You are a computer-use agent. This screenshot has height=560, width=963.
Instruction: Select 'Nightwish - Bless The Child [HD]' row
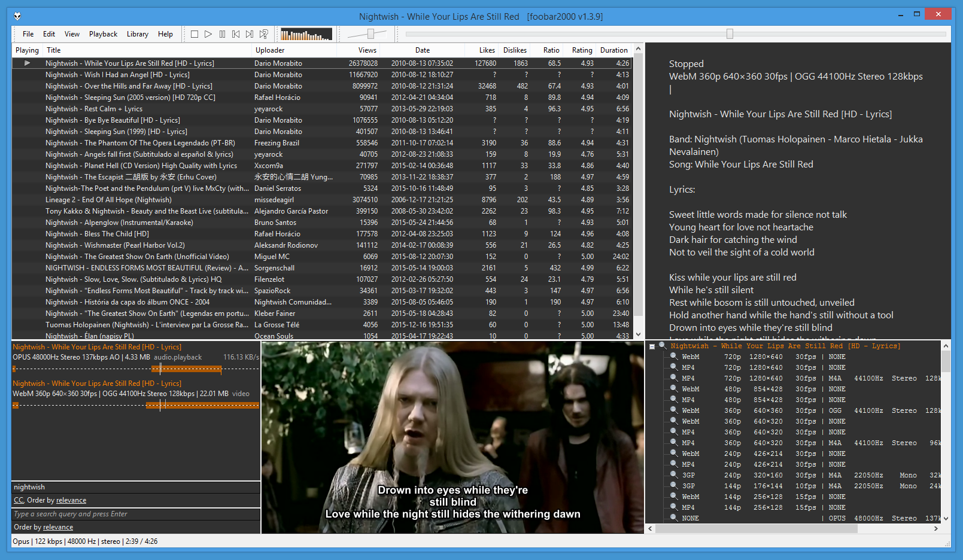pyautogui.click(x=323, y=233)
